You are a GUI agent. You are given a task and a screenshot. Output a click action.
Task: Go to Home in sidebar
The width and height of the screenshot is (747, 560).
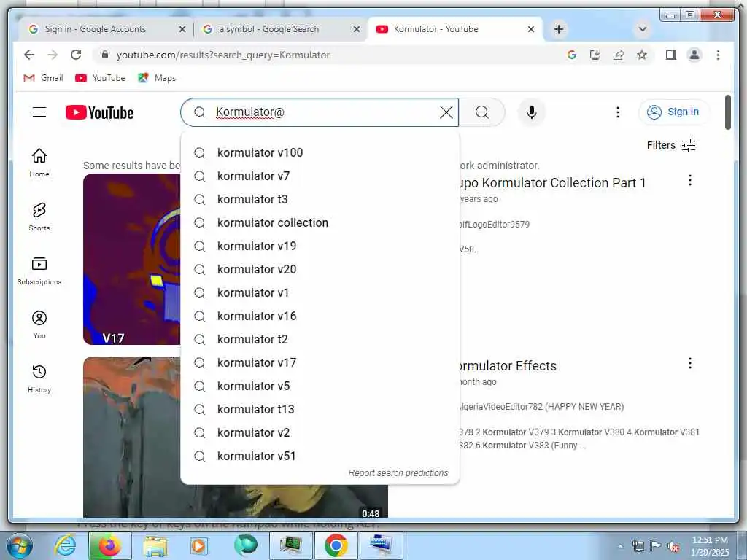[x=39, y=163]
